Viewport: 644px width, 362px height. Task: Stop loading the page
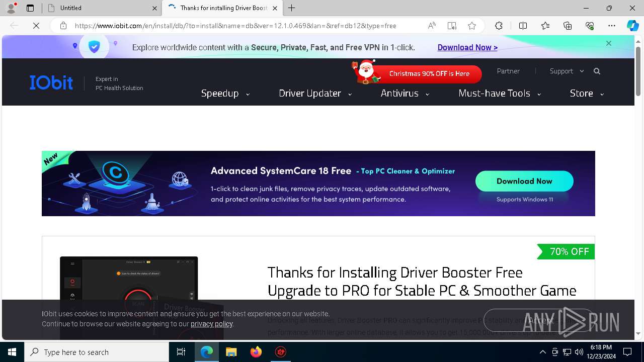[36, 26]
